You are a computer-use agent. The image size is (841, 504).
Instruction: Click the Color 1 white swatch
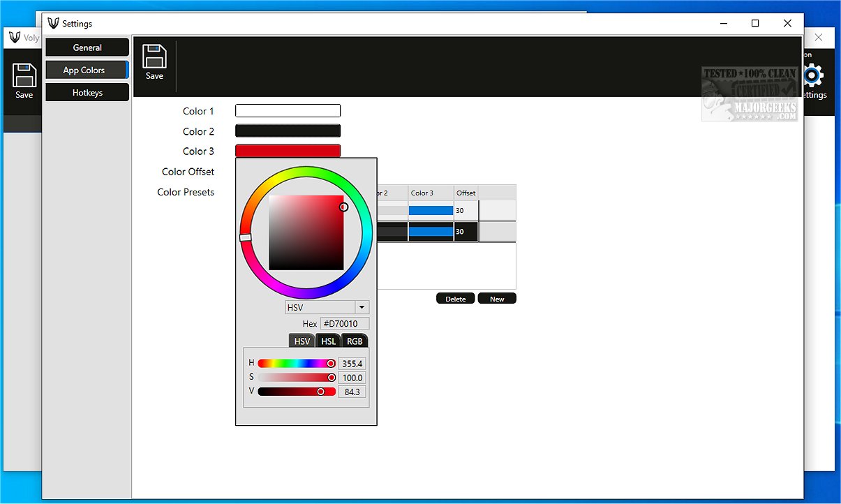(288, 111)
